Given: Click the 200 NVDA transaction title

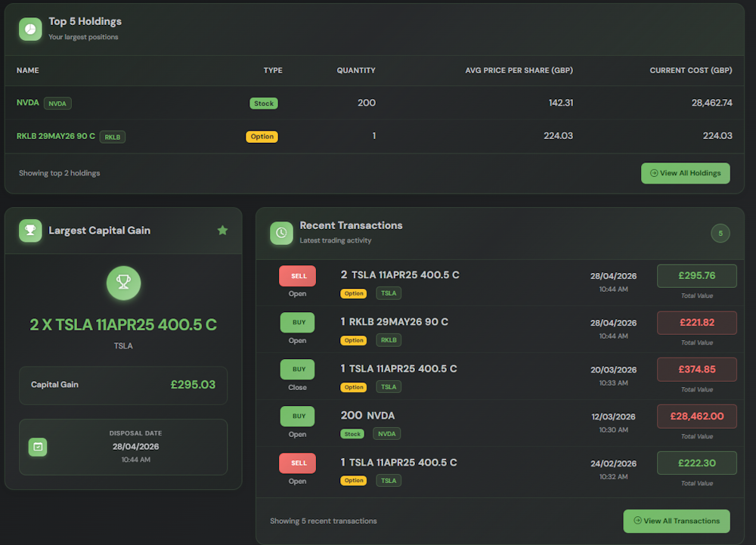Looking at the screenshot, I should coord(367,416).
